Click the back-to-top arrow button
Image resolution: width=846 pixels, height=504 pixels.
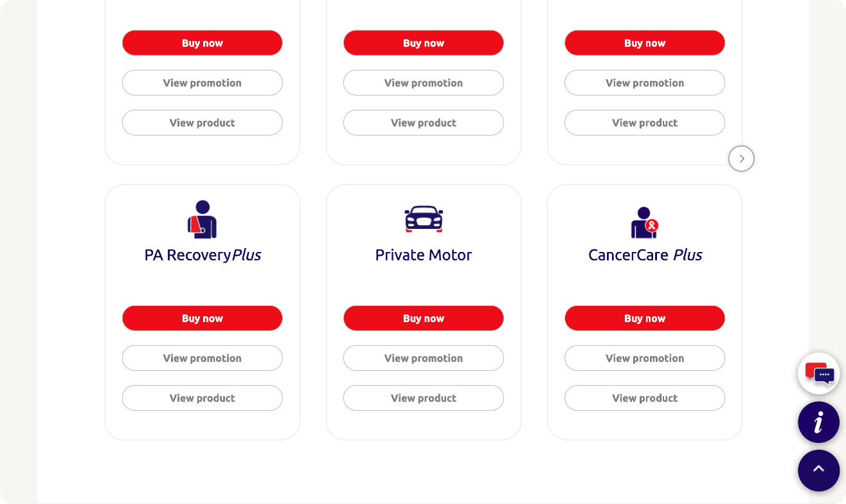pyautogui.click(x=819, y=471)
